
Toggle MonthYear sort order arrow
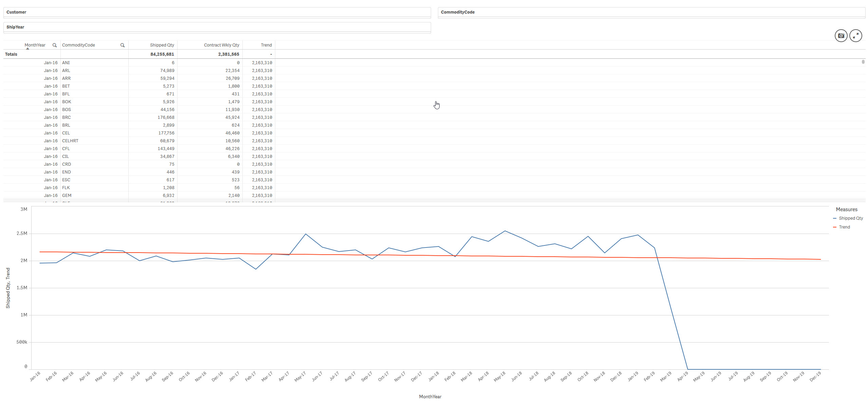pyautogui.click(x=27, y=49)
